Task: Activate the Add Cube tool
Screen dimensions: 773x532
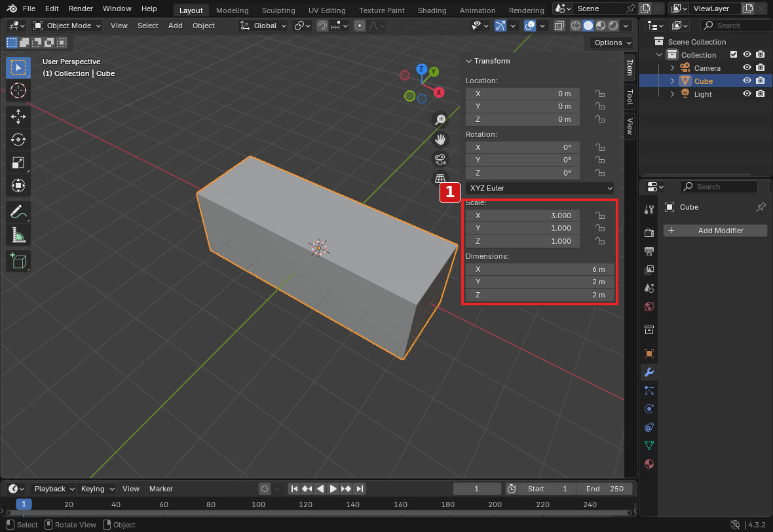Action: coord(18,261)
